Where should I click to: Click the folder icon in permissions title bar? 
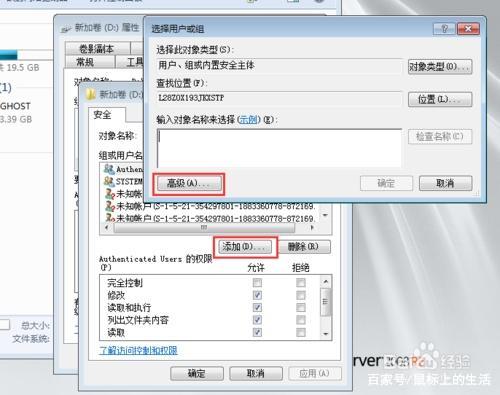coord(90,95)
